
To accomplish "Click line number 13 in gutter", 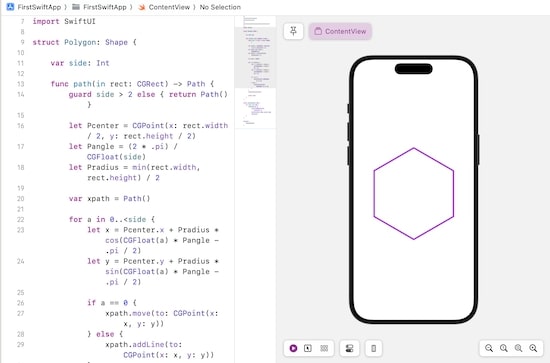I will point(21,84).
